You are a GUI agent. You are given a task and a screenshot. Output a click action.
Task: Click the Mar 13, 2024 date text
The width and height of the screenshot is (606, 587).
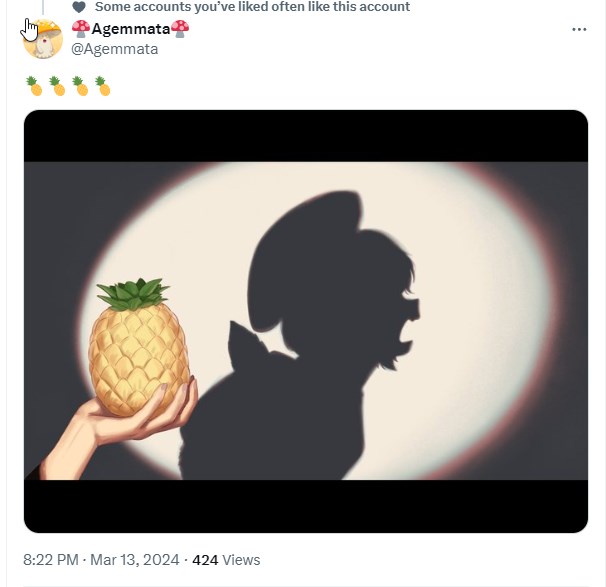[x=135, y=560]
